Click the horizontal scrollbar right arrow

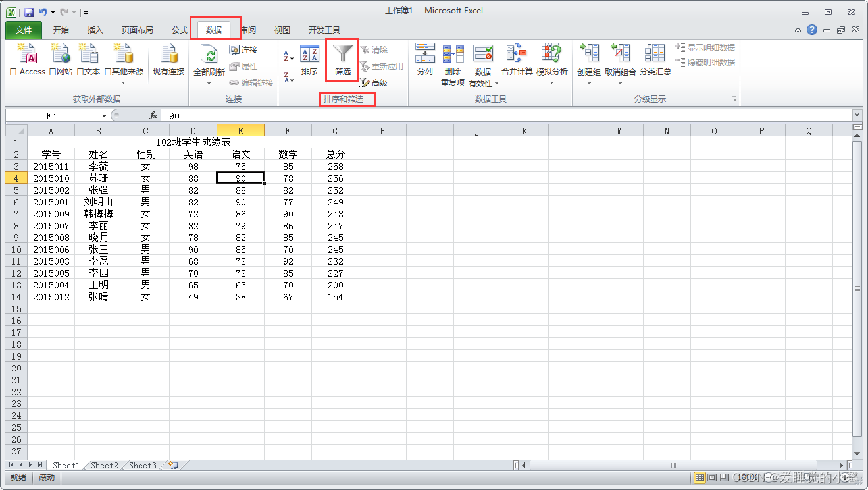pos(842,465)
